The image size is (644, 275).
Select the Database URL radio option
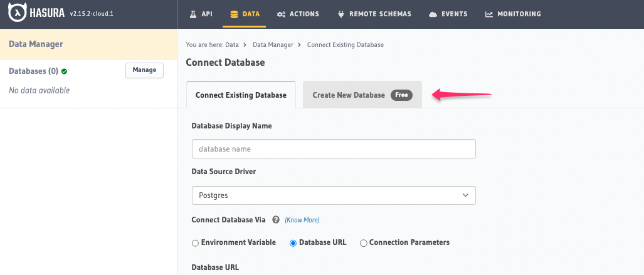293,242
